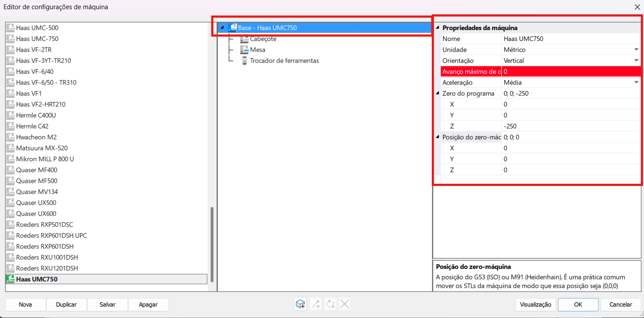Viewport: 644px width, 318px height.
Task: Select Roeders RXP601DSH UPC in the list
Action: pyautogui.click(x=51, y=235)
